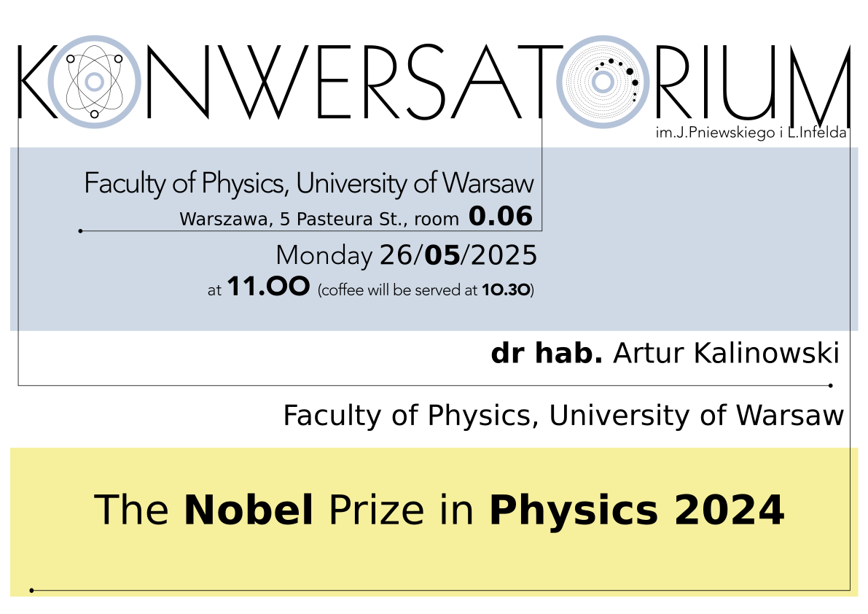Click the bold word "Nobel" in the talk title
Screen dimensions: 868x614
pyautogui.click(x=249, y=510)
